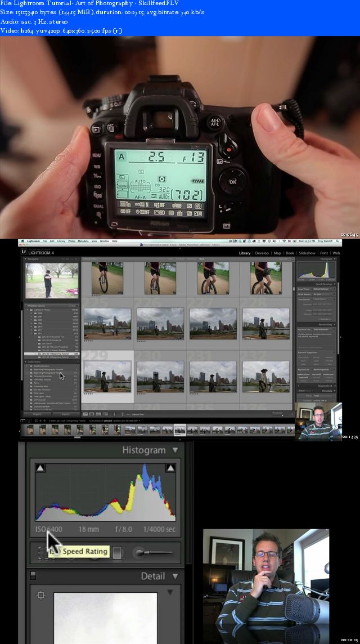The width and height of the screenshot is (360, 644).
Task: Open the Library menu in the menu bar
Action: pyautogui.click(x=61, y=241)
